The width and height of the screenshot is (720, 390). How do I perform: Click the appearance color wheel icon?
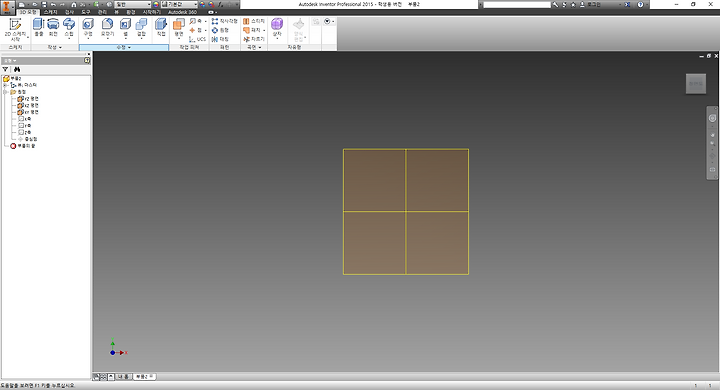click(156, 4)
